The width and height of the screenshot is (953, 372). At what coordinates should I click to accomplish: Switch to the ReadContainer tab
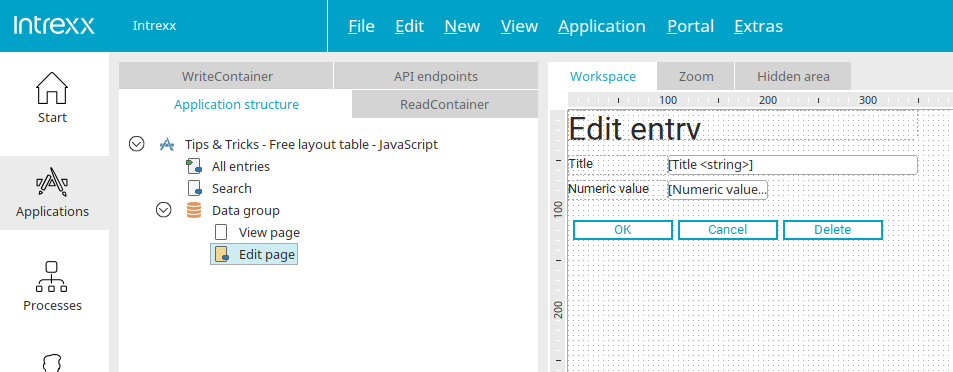pos(444,104)
